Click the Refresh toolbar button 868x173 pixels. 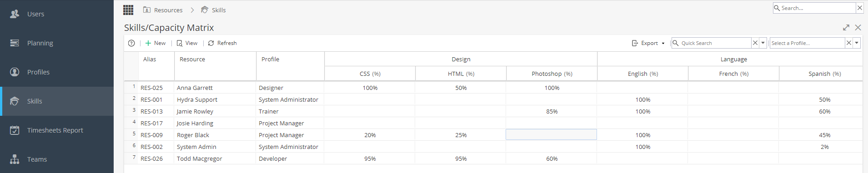click(222, 43)
